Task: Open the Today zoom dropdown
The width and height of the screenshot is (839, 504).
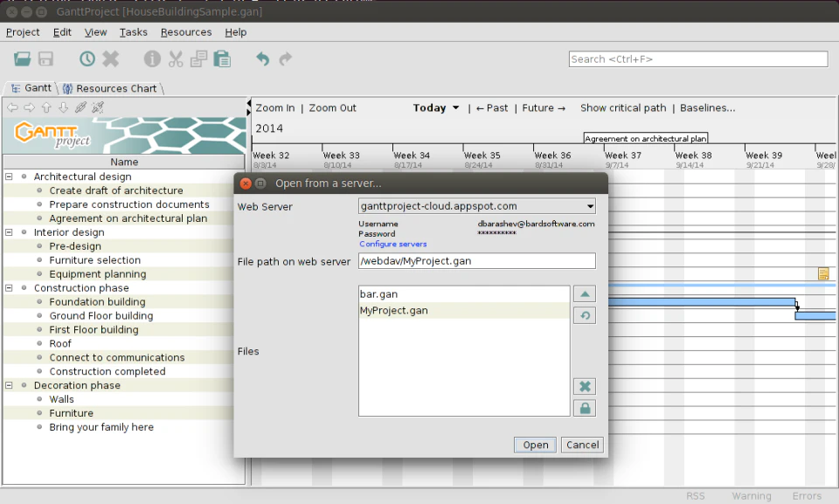Action: pyautogui.click(x=435, y=108)
